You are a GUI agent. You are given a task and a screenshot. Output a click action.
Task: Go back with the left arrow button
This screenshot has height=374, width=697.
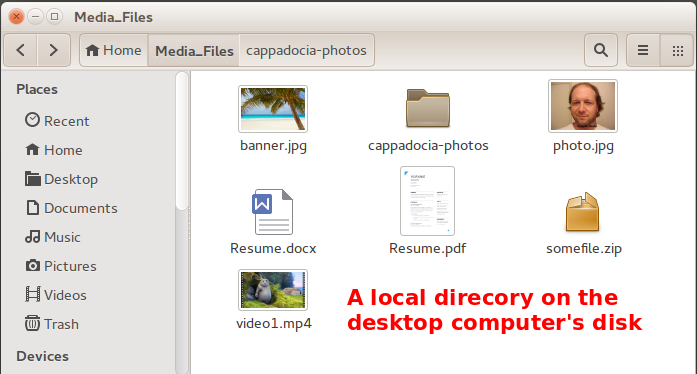(x=20, y=50)
